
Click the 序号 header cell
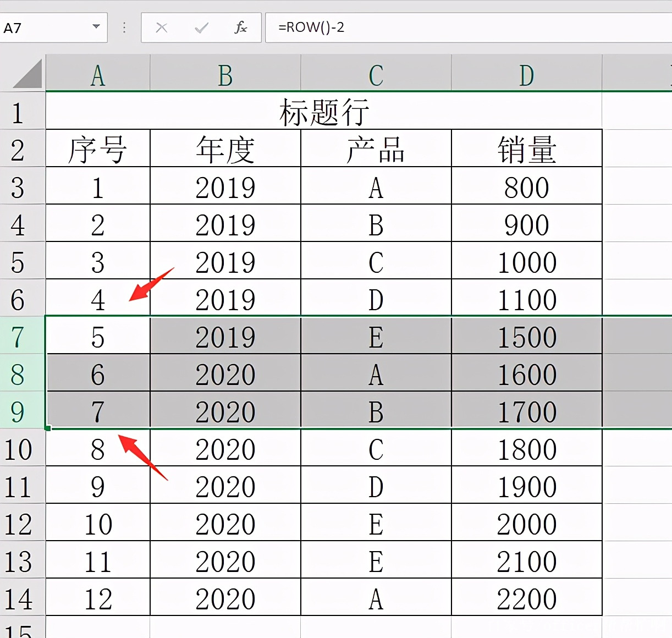click(98, 150)
